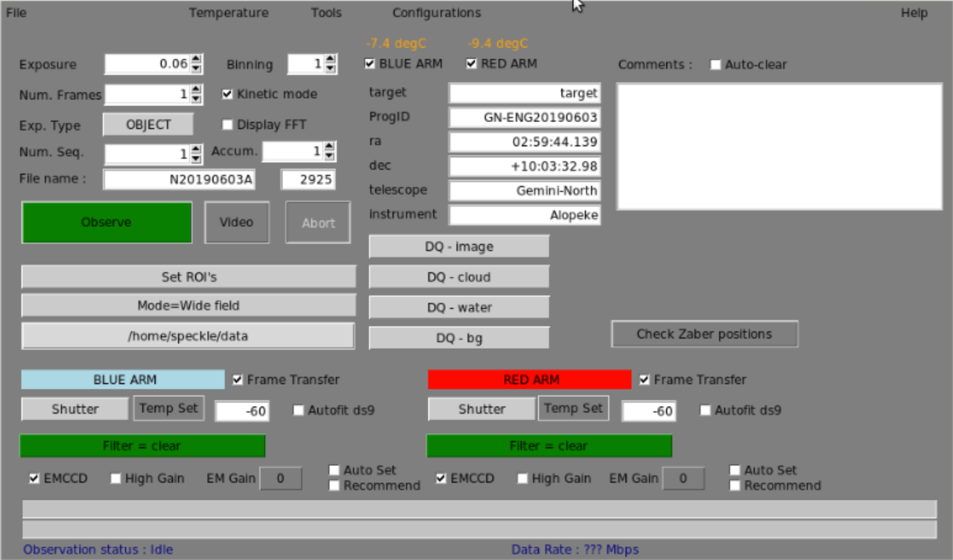This screenshot has width=953, height=560.
Task: Uncheck the top RED ARM checkbox
Action: 471,64
